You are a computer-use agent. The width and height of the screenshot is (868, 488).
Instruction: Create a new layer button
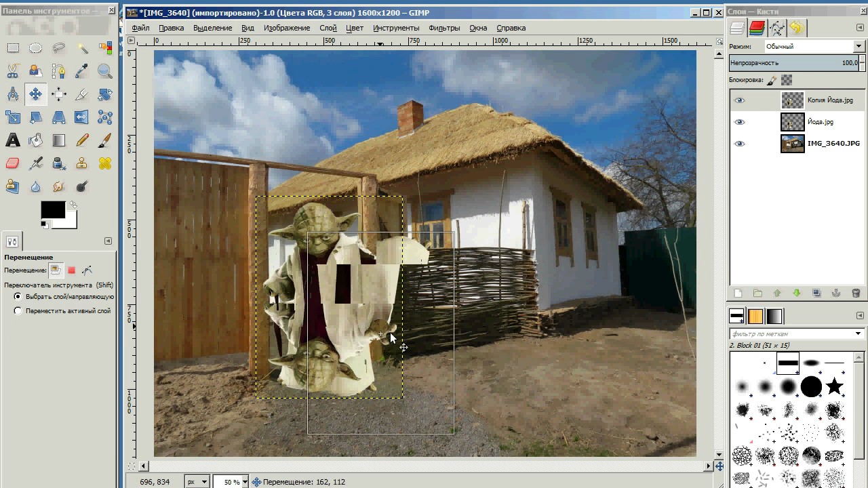(x=738, y=293)
